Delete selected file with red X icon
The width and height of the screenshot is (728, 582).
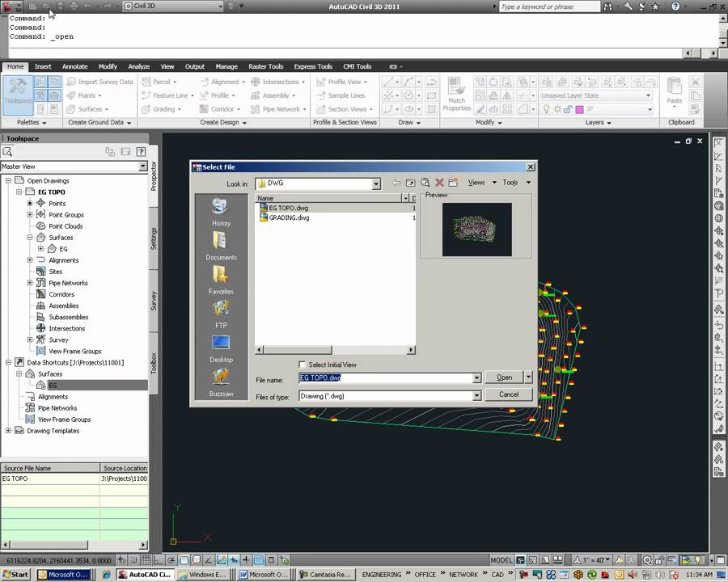pyautogui.click(x=439, y=183)
